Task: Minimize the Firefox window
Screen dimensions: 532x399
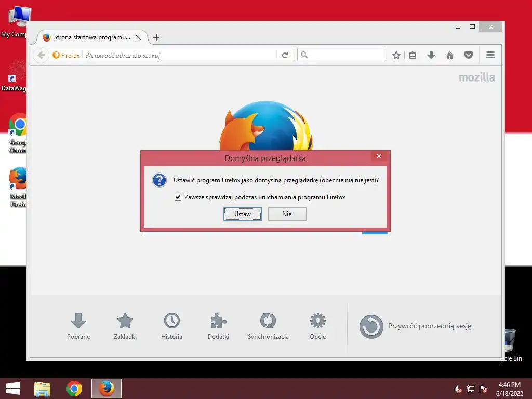Action: point(458,27)
